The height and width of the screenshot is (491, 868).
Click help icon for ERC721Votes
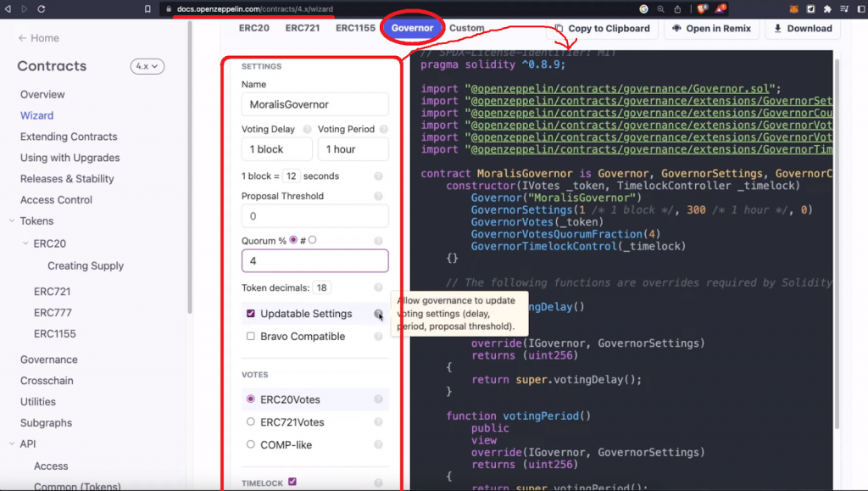click(378, 421)
